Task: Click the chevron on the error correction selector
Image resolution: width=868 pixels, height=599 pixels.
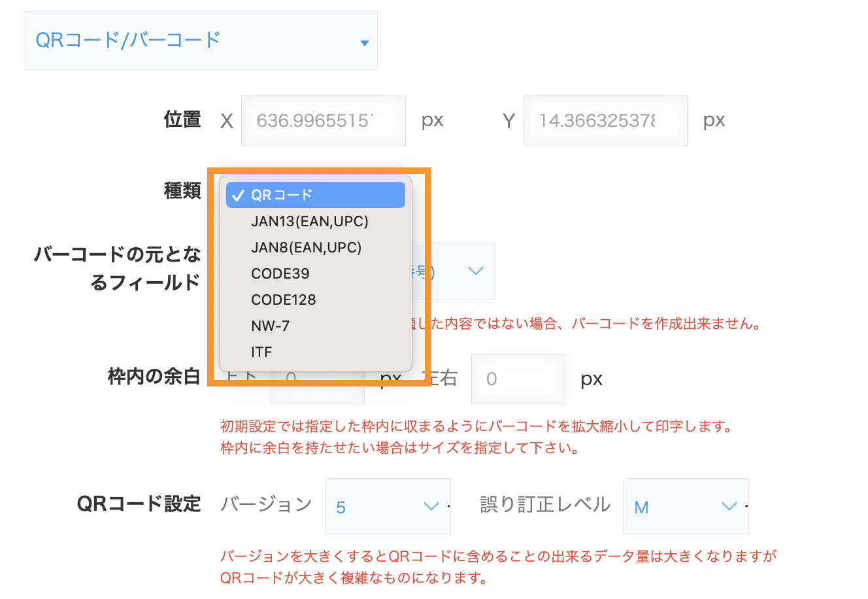Action: point(730,506)
